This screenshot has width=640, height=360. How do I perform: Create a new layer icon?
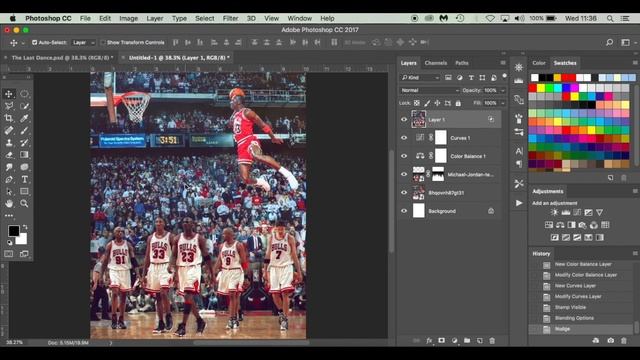click(x=480, y=340)
